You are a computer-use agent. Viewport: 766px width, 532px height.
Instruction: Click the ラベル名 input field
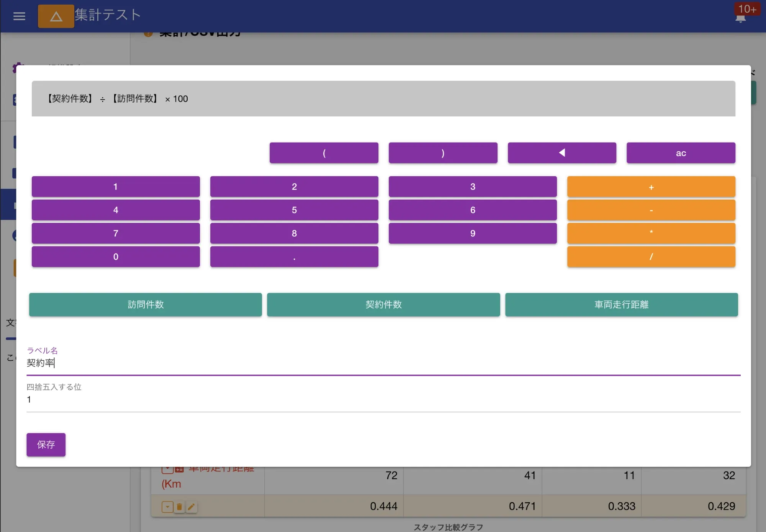click(x=383, y=363)
